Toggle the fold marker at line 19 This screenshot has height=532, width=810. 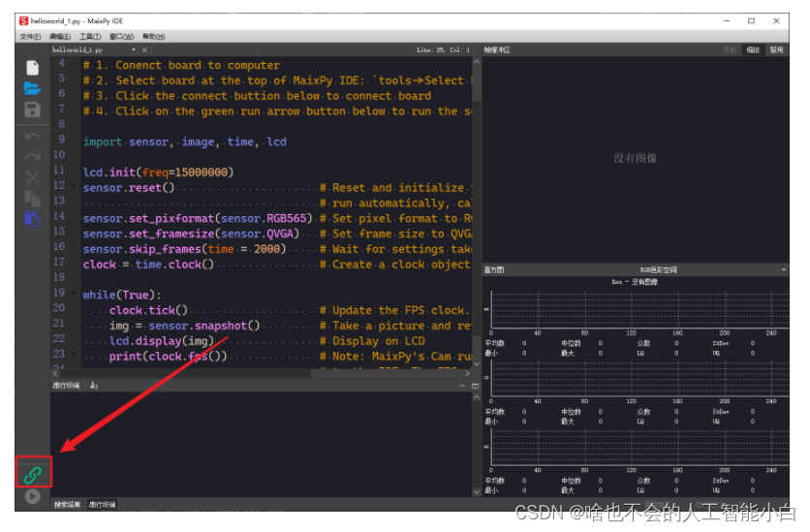pyautogui.click(x=74, y=293)
